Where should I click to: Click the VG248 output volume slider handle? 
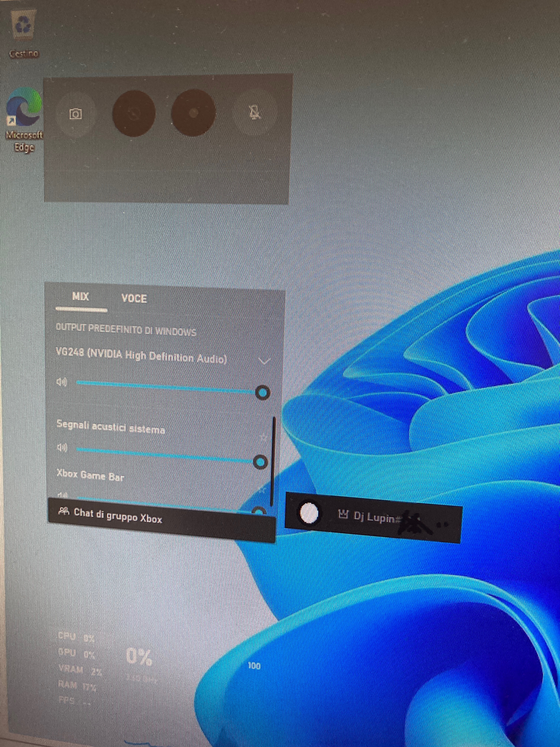(263, 393)
